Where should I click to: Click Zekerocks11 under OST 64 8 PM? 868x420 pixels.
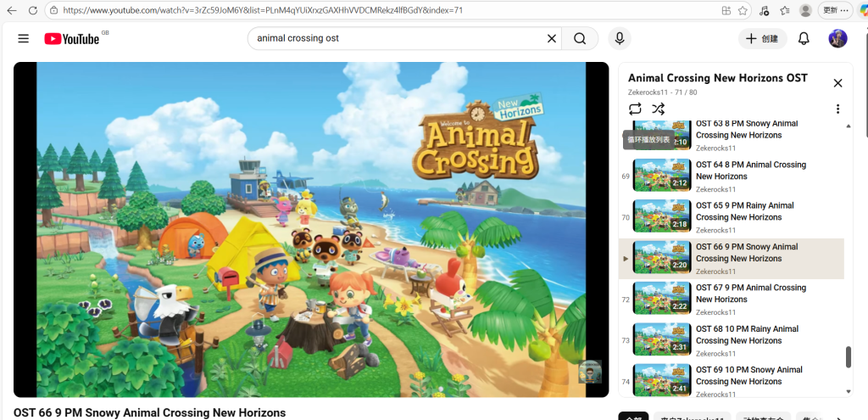(715, 189)
